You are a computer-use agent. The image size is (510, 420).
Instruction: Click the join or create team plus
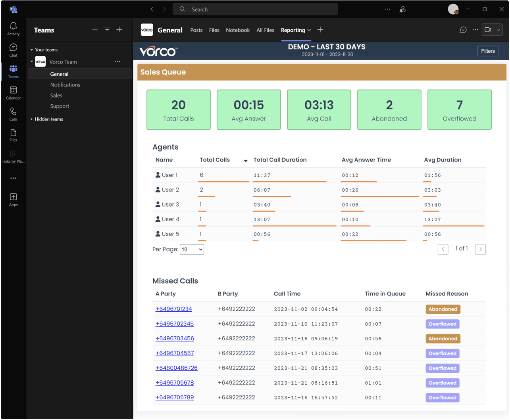pos(119,30)
